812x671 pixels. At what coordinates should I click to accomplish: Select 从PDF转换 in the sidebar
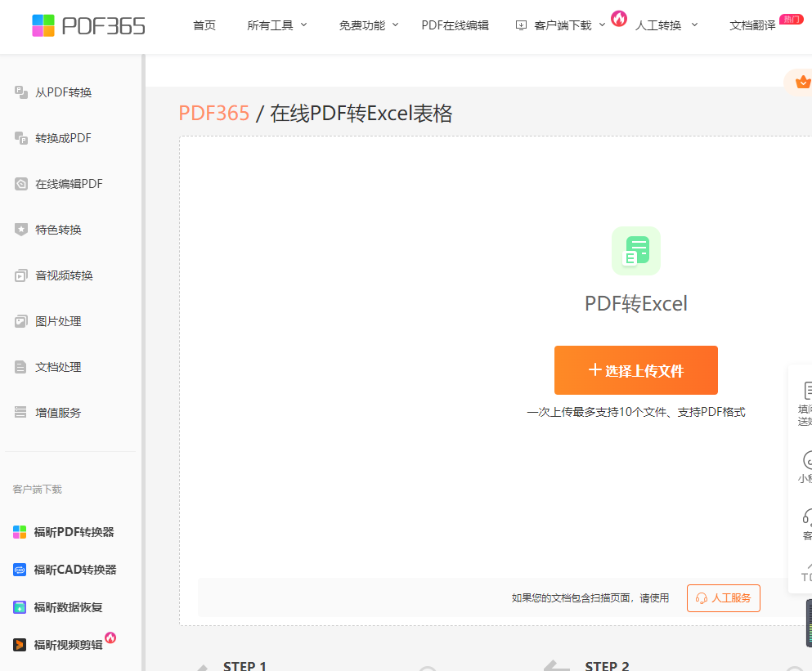coord(63,92)
